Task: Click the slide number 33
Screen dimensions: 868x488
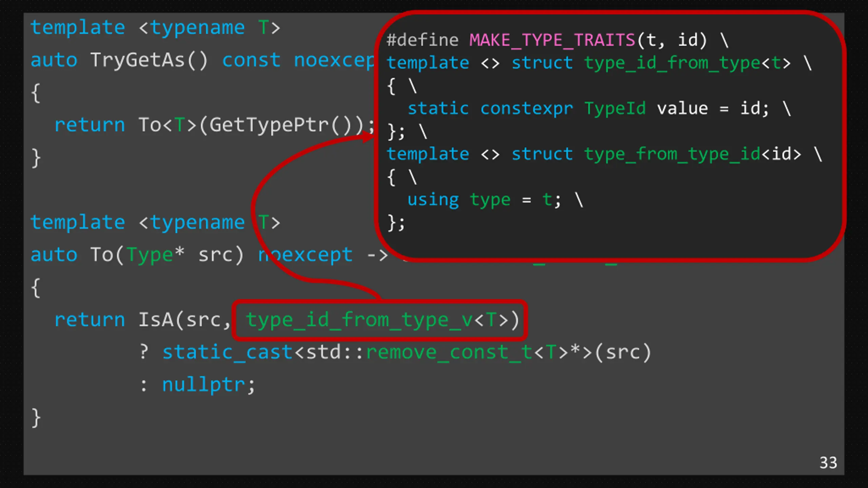Action: pyautogui.click(x=828, y=463)
